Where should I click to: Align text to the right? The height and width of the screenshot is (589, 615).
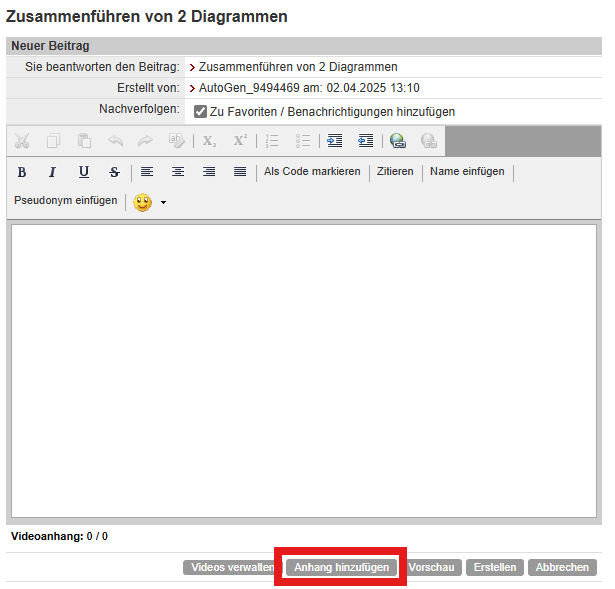pos(209,171)
